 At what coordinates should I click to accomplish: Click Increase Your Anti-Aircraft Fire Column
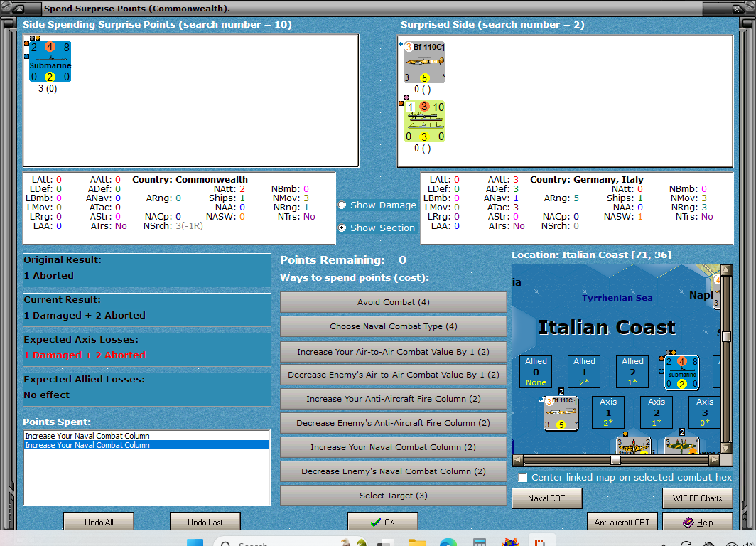point(394,399)
